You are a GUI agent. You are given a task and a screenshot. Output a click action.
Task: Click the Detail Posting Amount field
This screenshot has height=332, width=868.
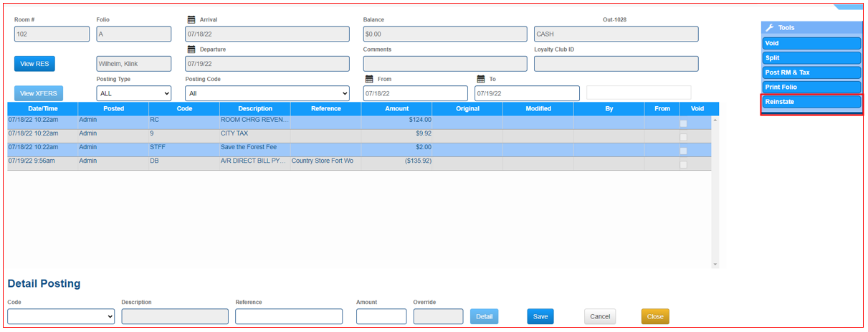pyautogui.click(x=381, y=316)
